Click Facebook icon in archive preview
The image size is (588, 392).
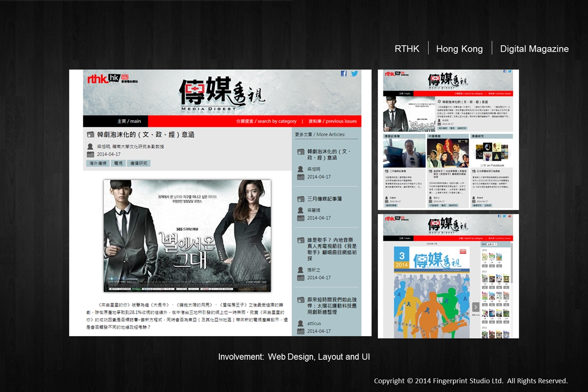tap(499, 216)
